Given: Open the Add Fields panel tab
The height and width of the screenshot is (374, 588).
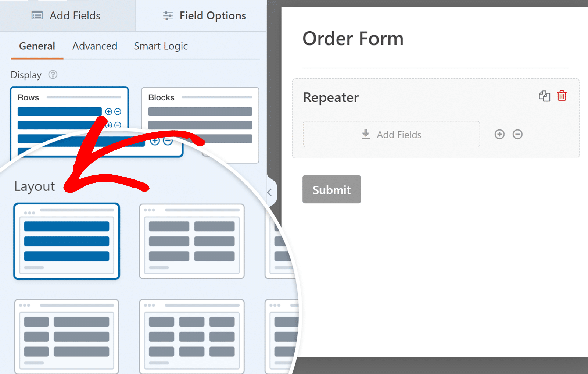Looking at the screenshot, I should (67, 15).
